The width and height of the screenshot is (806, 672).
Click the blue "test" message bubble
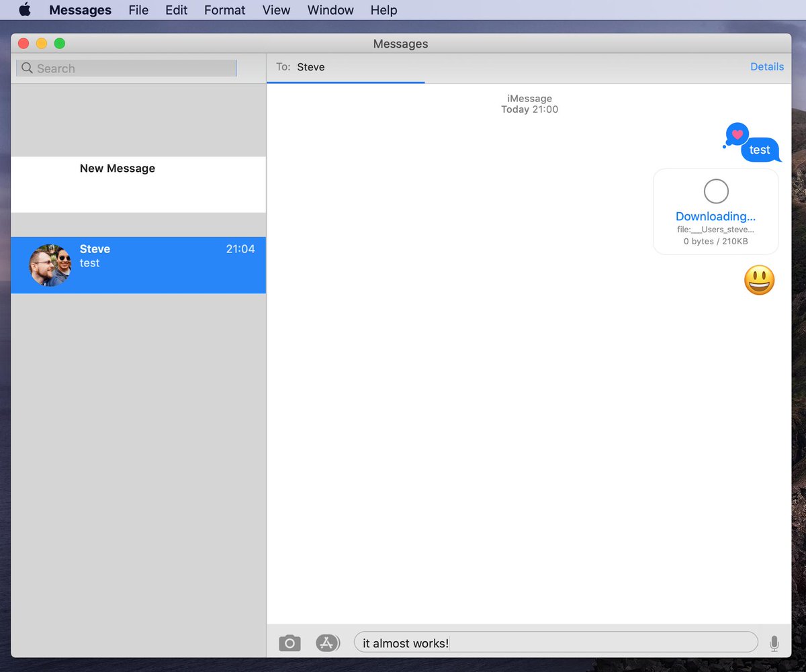pyautogui.click(x=760, y=150)
